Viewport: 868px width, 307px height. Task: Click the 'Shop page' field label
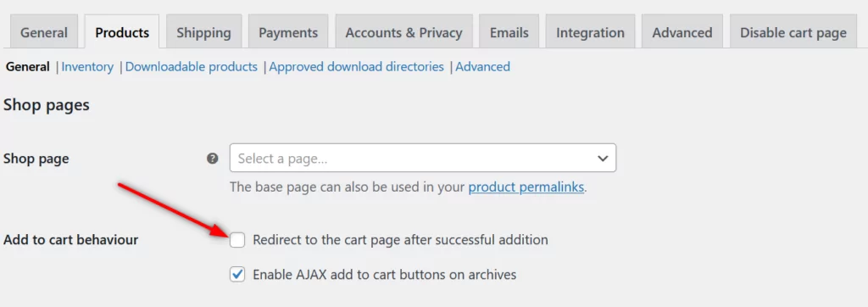[x=36, y=159]
